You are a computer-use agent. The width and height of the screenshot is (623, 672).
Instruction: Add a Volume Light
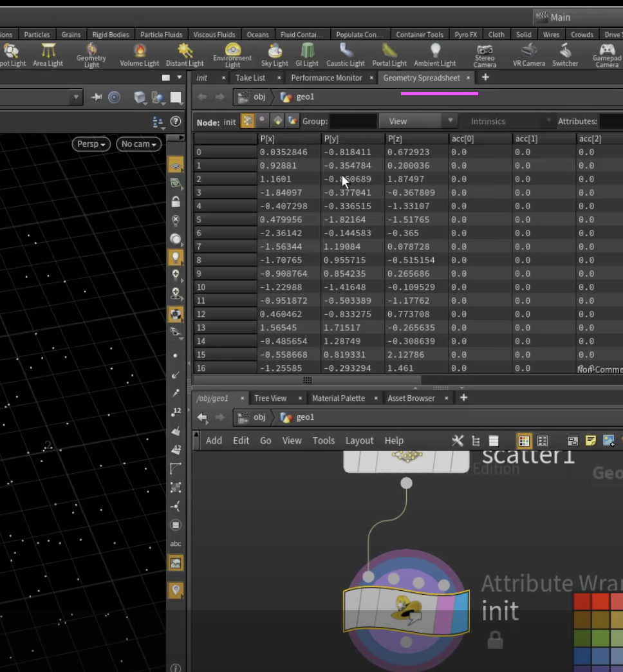[x=139, y=55]
